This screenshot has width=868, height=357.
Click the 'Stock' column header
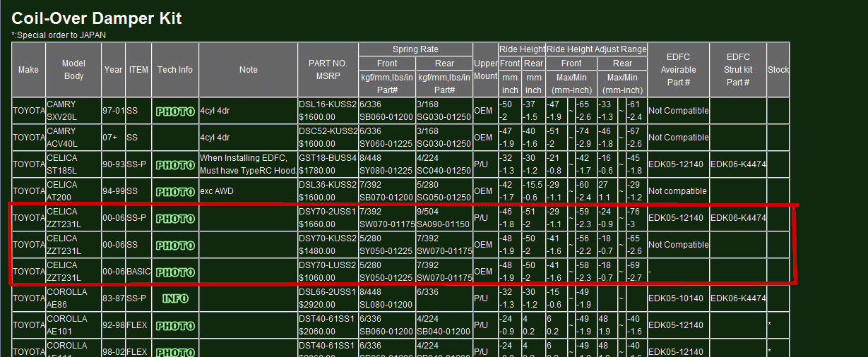click(x=778, y=70)
